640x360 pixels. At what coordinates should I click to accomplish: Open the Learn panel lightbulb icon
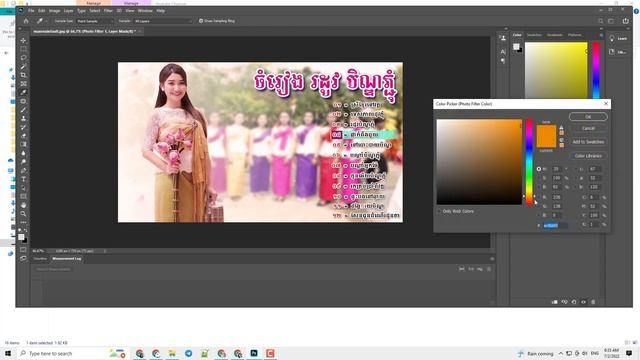(x=612, y=38)
